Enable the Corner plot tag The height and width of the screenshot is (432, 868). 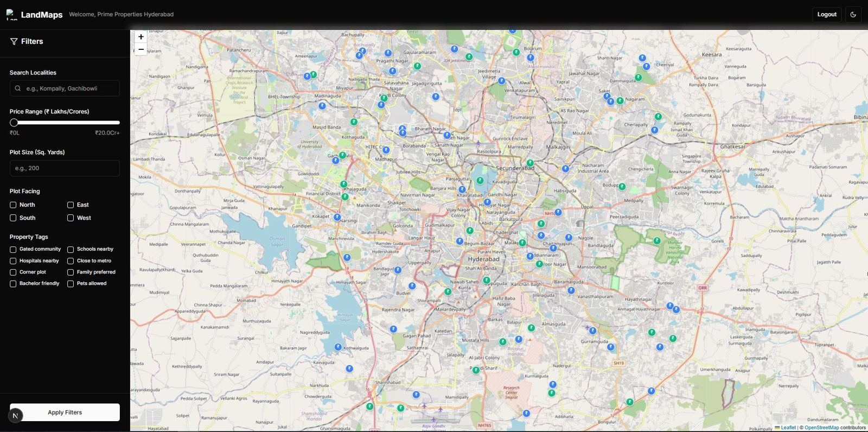(x=13, y=272)
